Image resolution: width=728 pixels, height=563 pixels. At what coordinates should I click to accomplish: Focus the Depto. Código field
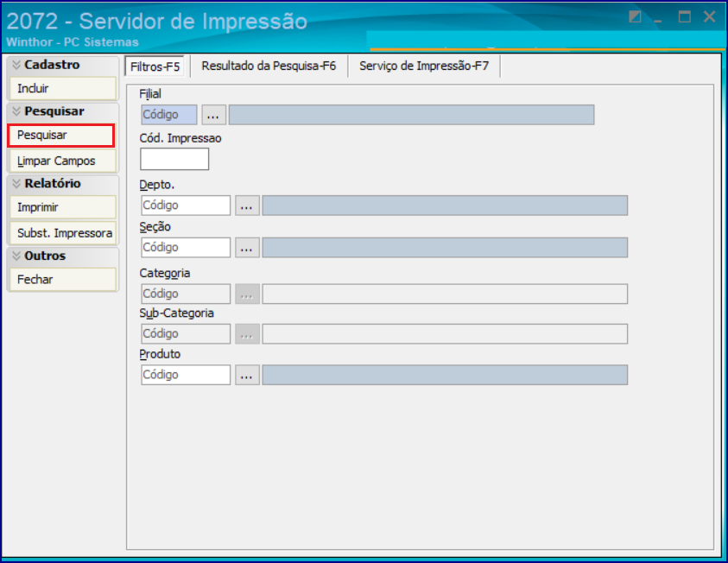186,206
